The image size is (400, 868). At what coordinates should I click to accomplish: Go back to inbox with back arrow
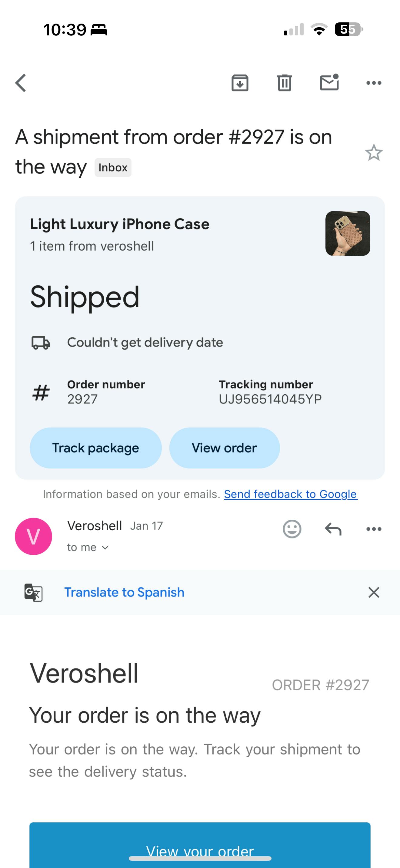pyautogui.click(x=21, y=83)
